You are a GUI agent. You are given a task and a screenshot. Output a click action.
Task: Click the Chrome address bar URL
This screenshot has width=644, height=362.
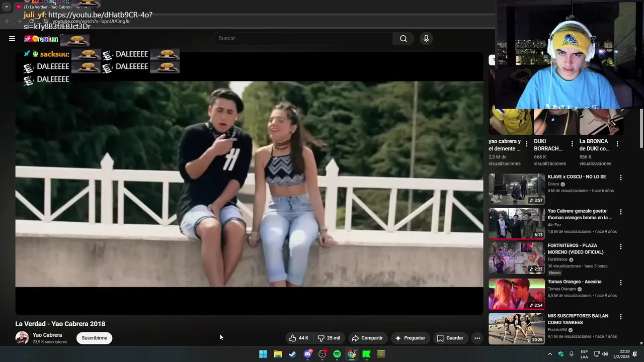pos(91,21)
